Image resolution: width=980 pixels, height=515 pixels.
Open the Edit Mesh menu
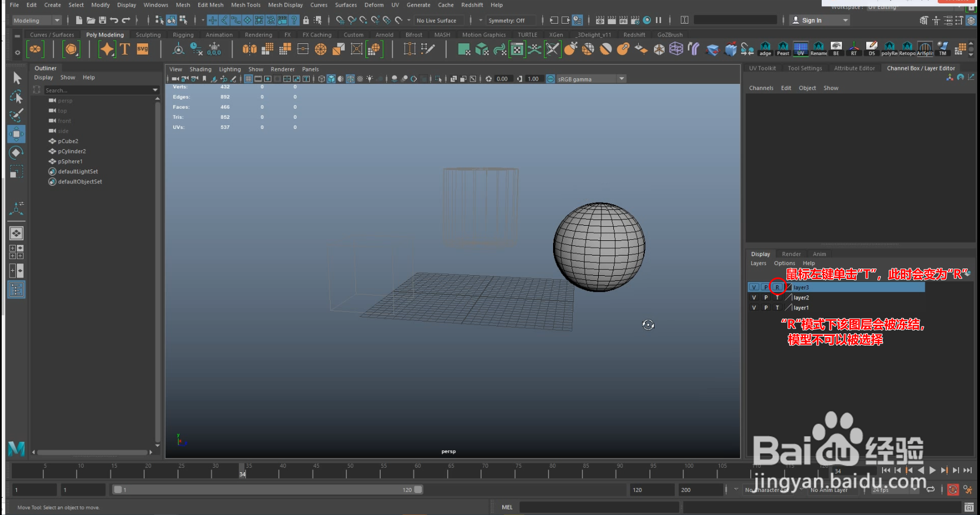tap(210, 5)
